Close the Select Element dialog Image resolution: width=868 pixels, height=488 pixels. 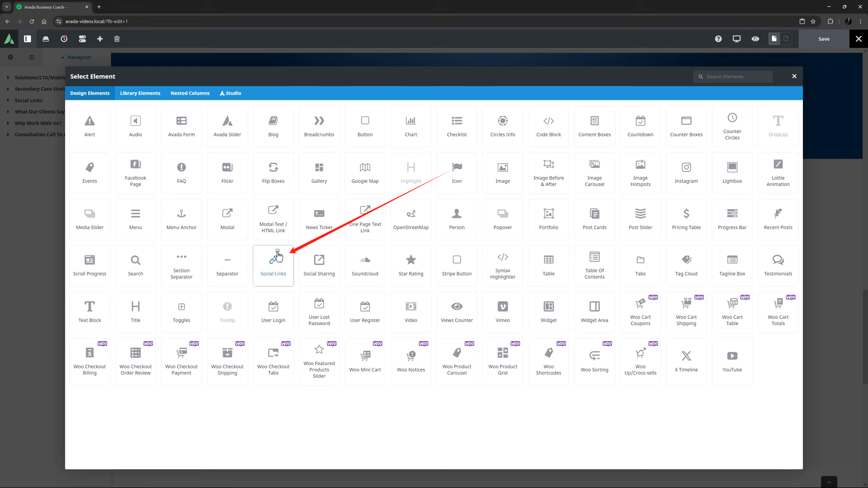[794, 76]
